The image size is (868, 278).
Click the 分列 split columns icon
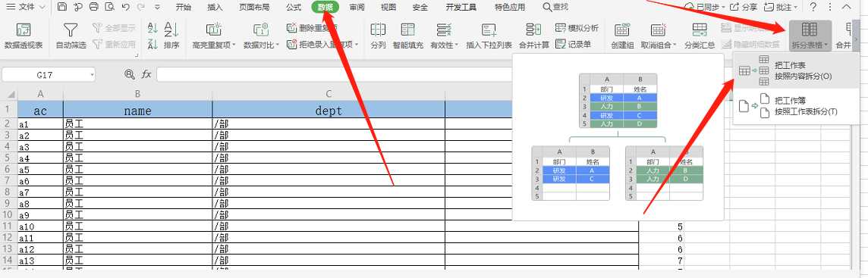[378, 30]
